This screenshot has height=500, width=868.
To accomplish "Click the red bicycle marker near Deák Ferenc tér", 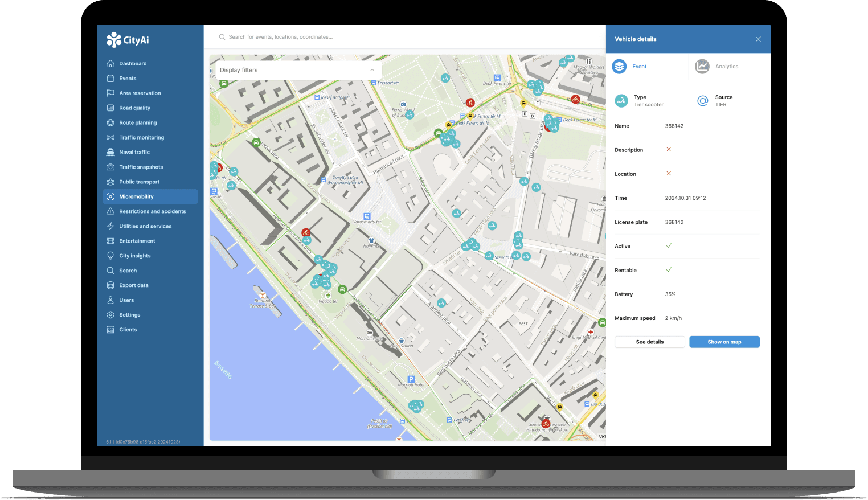I will coord(470,103).
